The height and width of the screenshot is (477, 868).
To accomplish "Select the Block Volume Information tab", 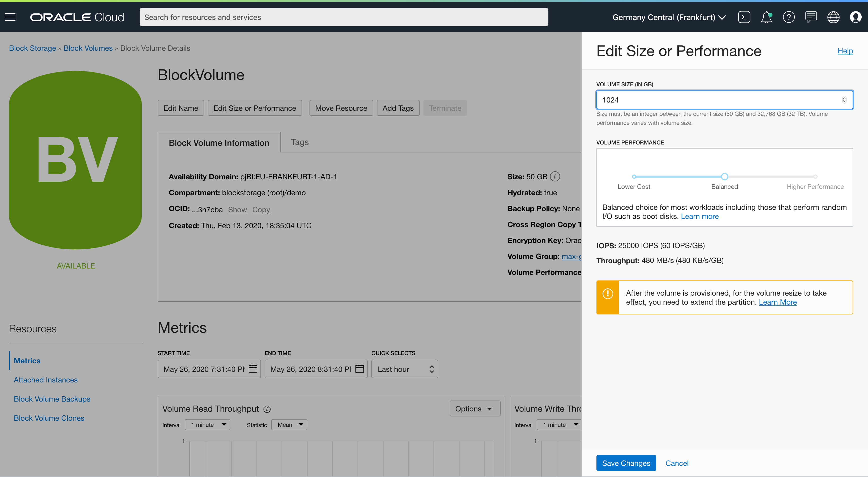I will (219, 142).
